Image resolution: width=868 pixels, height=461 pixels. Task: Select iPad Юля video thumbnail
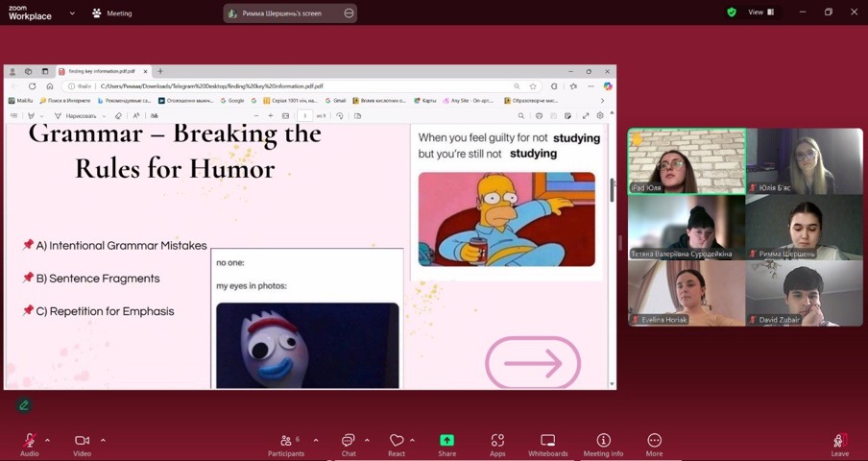687,161
